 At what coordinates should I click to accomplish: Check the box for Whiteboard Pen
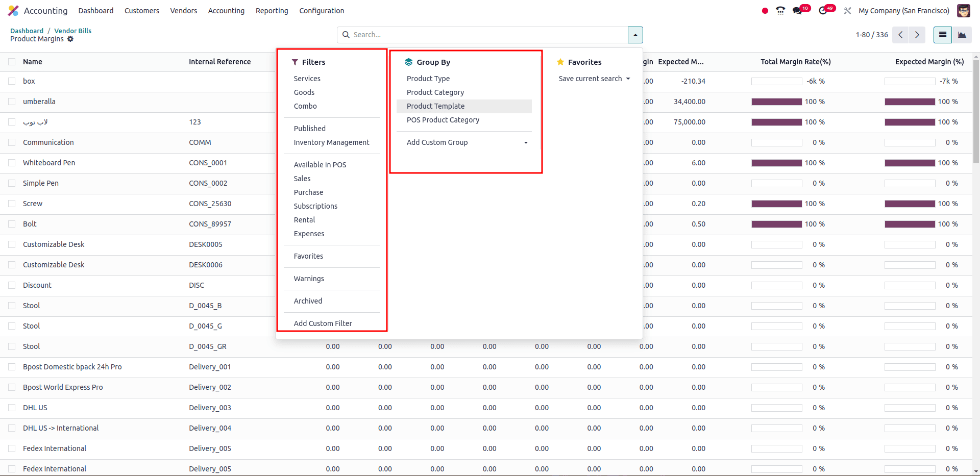pos(12,163)
